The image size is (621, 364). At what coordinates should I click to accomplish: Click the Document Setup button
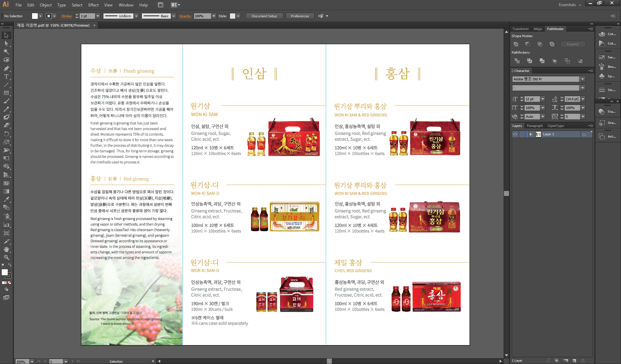tap(264, 16)
